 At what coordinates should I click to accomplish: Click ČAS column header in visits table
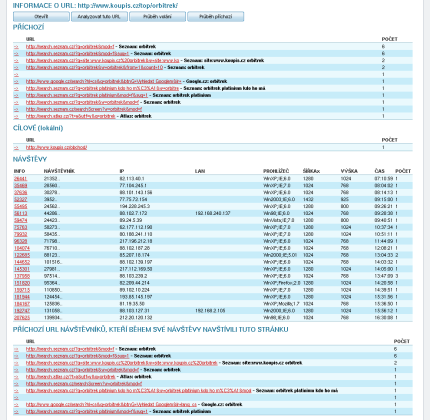click(379, 171)
